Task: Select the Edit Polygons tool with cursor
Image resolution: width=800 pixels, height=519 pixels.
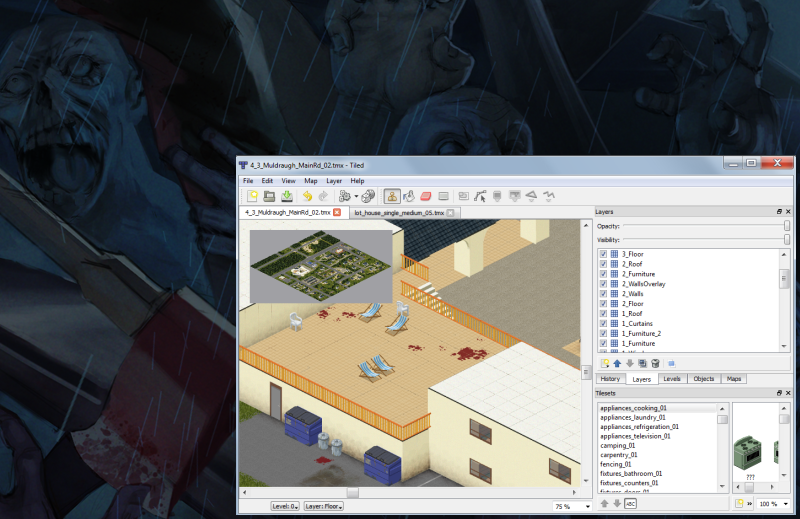Action: point(480,196)
